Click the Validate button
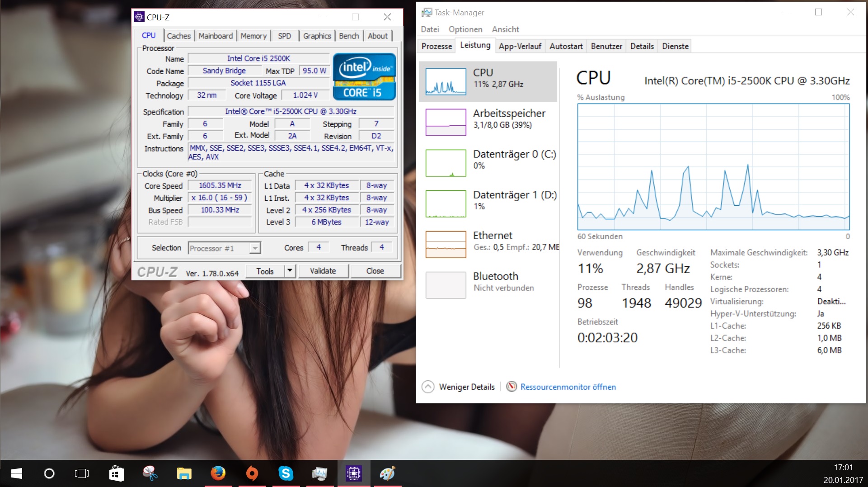The height and width of the screenshot is (487, 868). (323, 271)
